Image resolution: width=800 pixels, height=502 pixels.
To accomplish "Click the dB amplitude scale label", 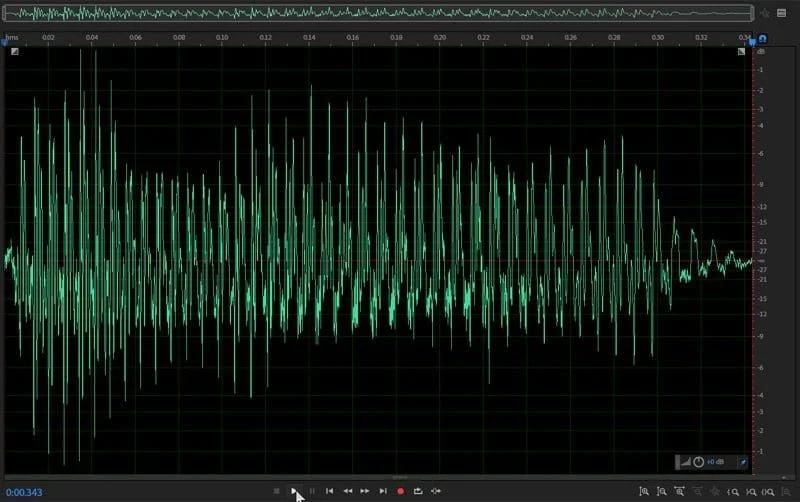I will coord(761,52).
